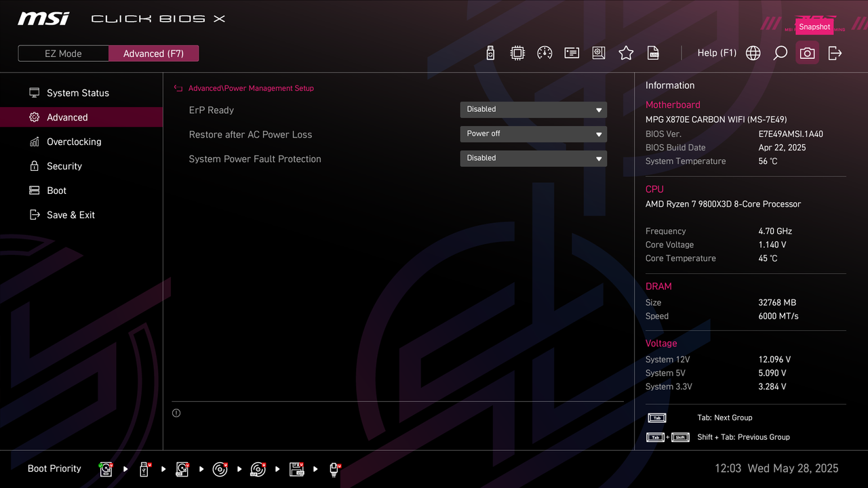The image size is (868, 488).
Task: Click the System 12V value 12.096 V
Action: [x=774, y=360]
